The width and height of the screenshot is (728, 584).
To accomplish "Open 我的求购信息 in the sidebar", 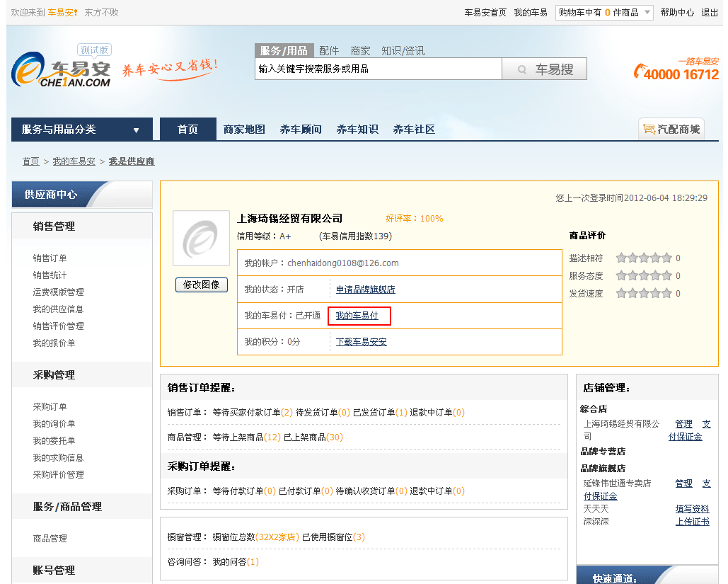I will (58, 457).
